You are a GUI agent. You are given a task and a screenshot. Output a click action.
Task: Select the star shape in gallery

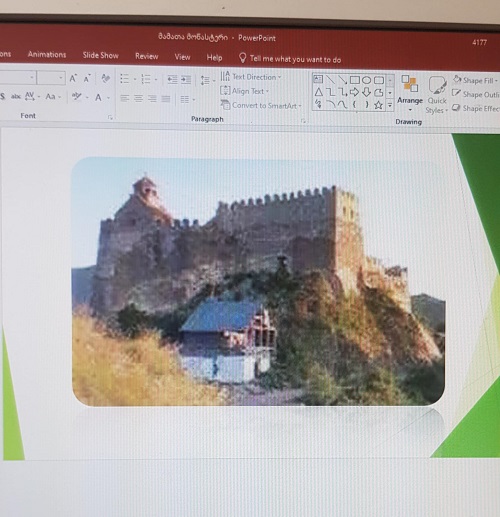pyautogui.click(x=378, y=105)
